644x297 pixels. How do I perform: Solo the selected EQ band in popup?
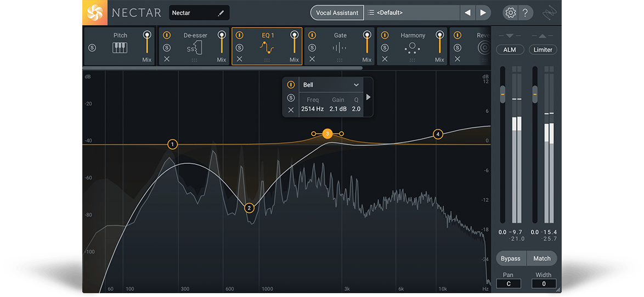coord(291,97)
